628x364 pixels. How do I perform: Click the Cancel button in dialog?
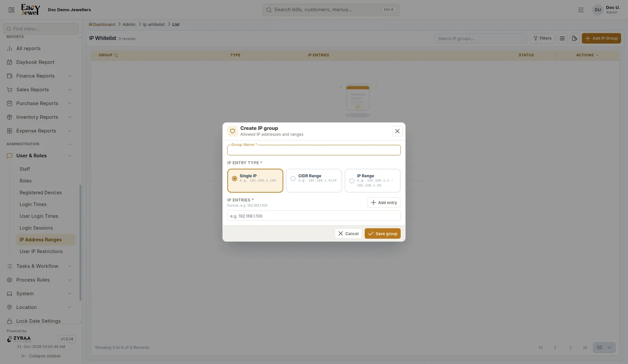tap(348, 233)
